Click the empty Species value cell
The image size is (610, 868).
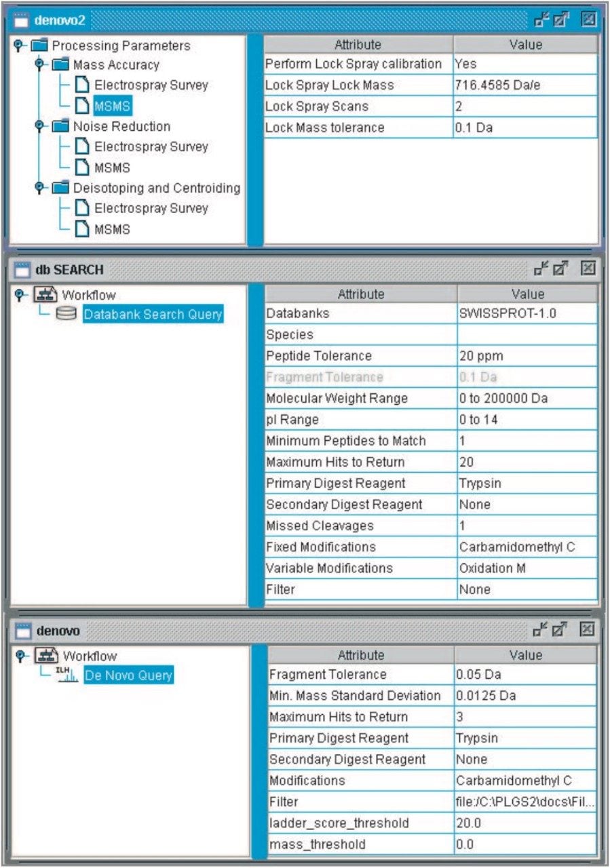pyautogui.click(x=528, y=335)
